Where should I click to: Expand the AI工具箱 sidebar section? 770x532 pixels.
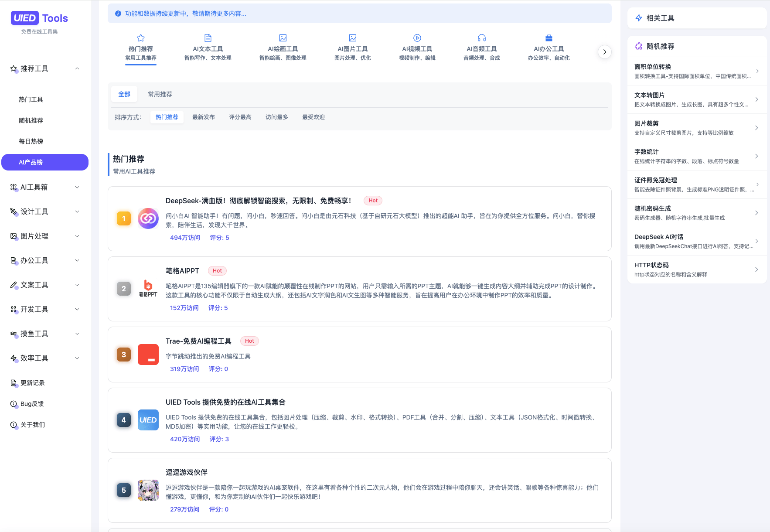[x=77, y=187]
